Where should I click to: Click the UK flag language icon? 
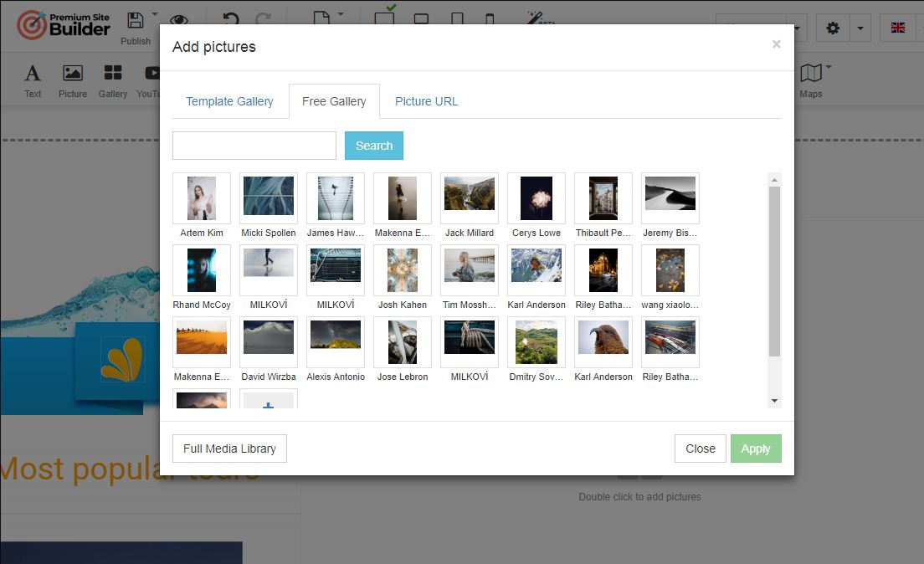(897, 28)
